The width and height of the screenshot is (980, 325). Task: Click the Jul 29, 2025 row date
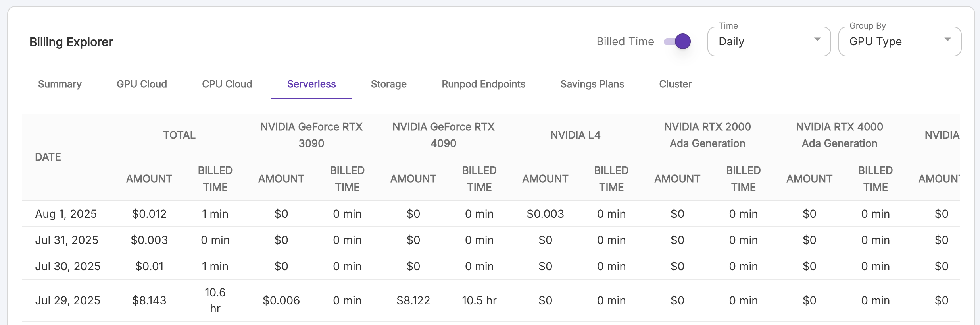click(x=67, y=300)
